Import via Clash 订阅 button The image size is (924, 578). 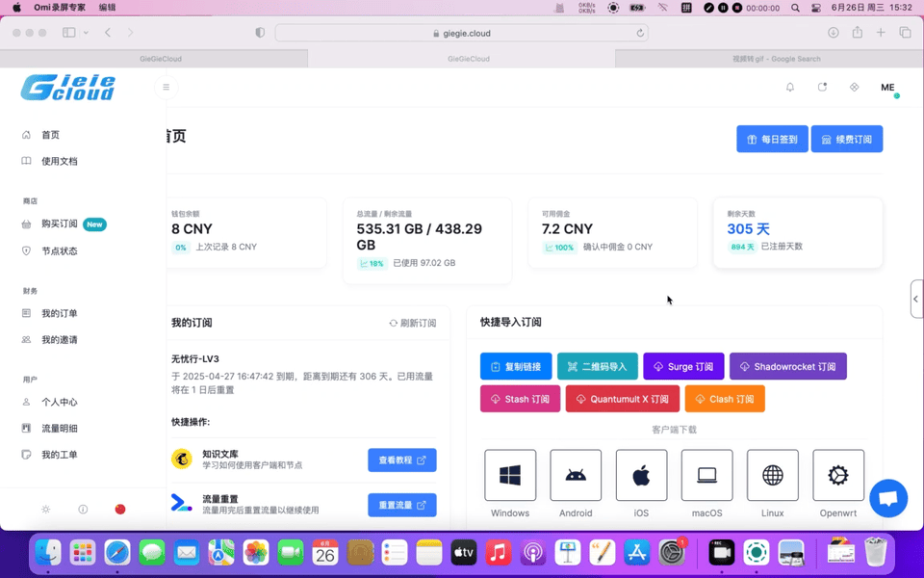coord(725,399)
